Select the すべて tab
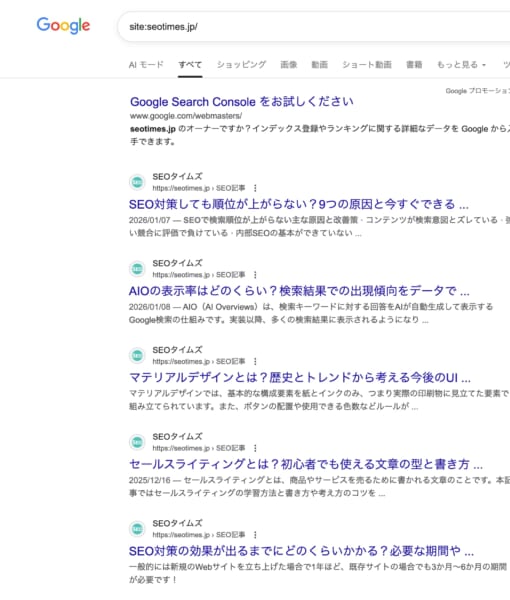510x600 pixels. pos(190,65)
